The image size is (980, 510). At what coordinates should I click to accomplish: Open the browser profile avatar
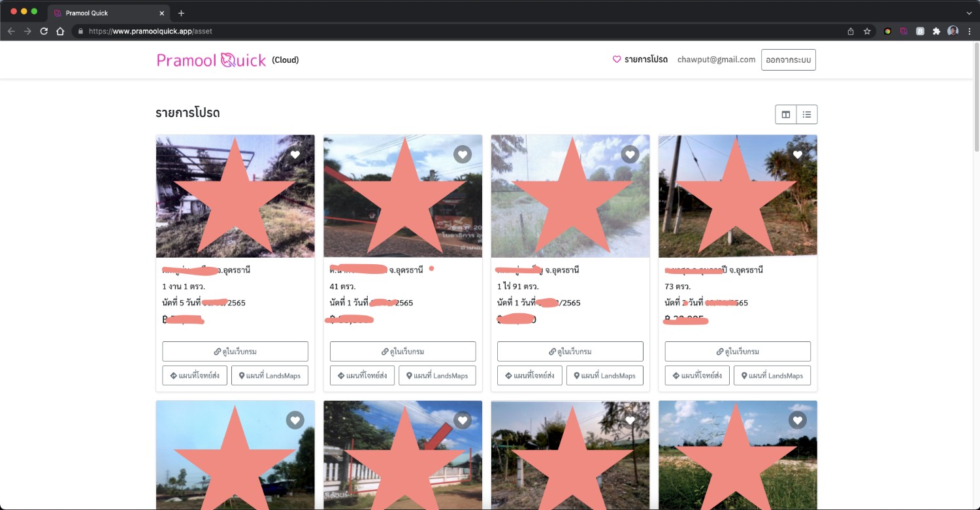coord(953,31)
